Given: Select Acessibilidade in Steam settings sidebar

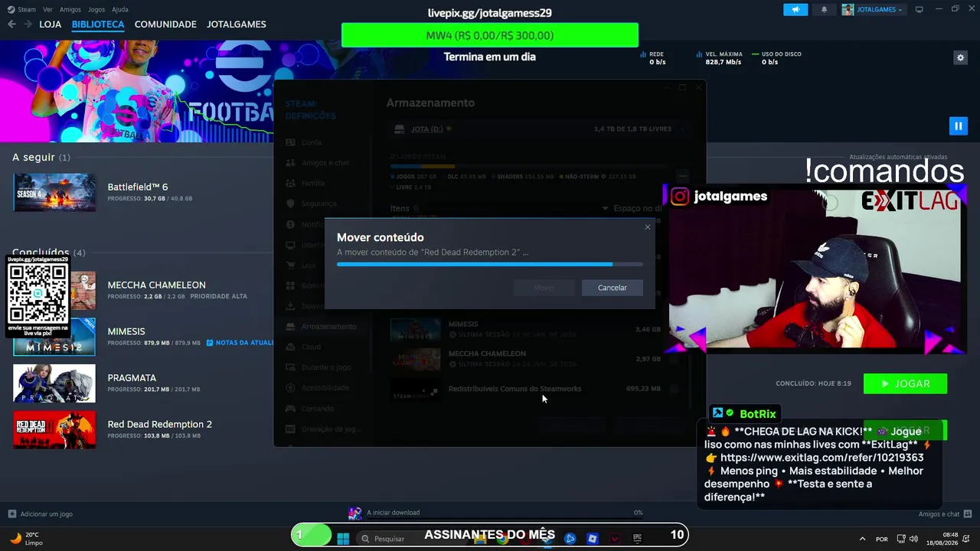Looking at the screenshot, I should [325, 388].
